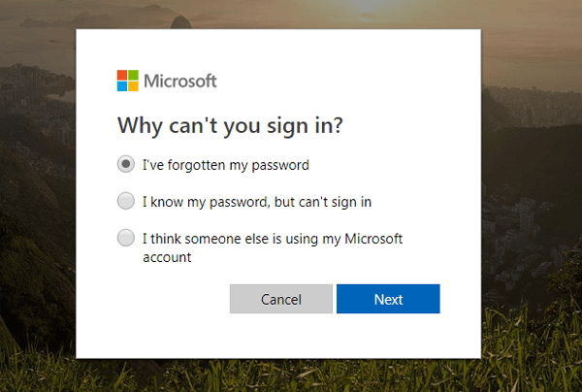
Task: Click the grassy background below the dialog
Action: point(291,376)
